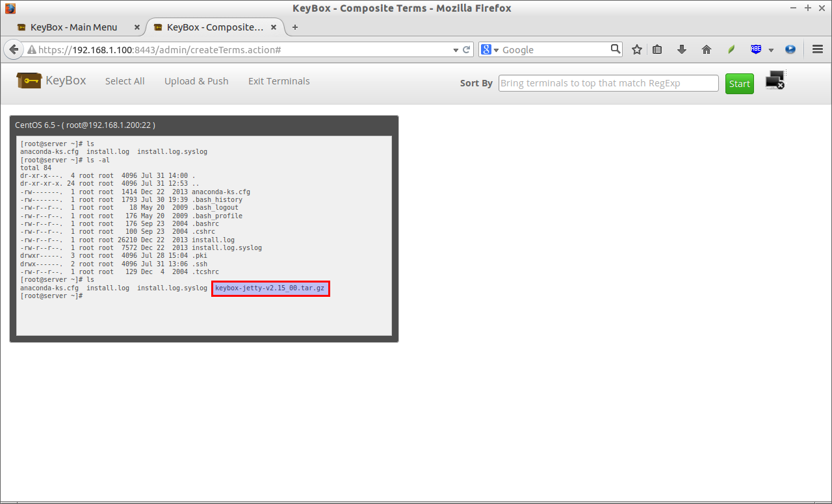The height and width of the screenshot is (504, 832).
Task: Click the search magnifier icon
Action: coord(616,49)
